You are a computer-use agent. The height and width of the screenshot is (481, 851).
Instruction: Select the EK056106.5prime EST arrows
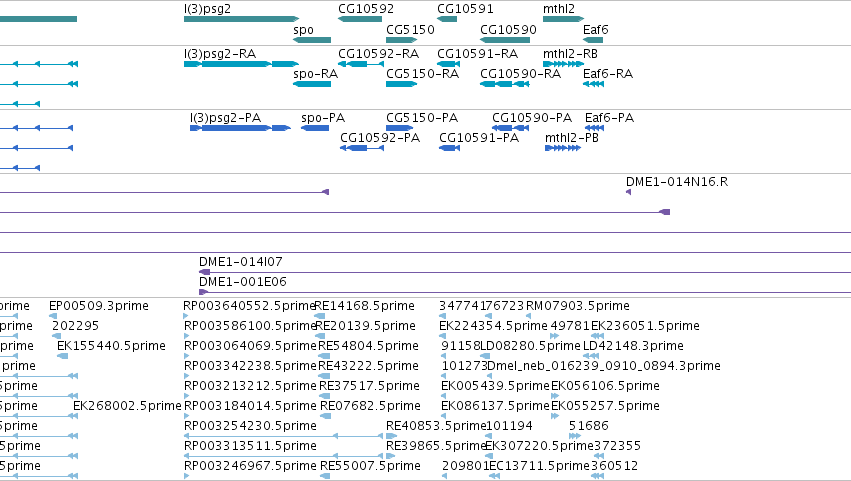(x=555, y=396)
